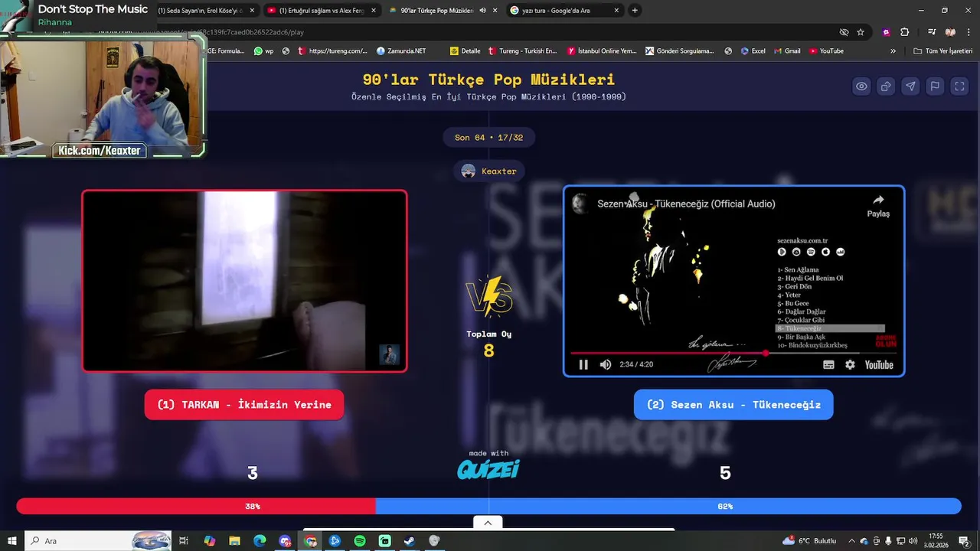Click the taskbar Ara search box
This screenshot has height=551, width=980.
tap(98, 541)
